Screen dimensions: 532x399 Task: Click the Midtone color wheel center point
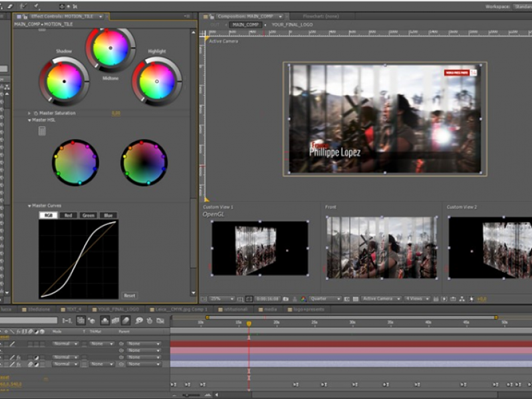pos(110,48)
